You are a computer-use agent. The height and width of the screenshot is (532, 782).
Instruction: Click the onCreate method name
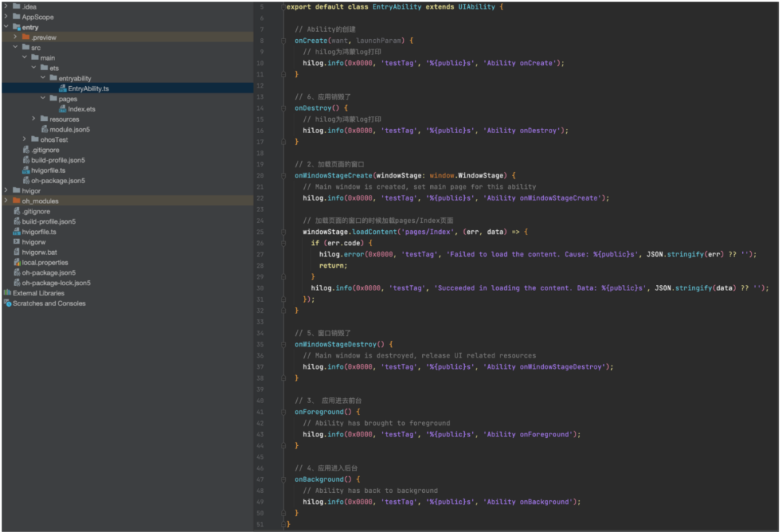coord(311,41)
